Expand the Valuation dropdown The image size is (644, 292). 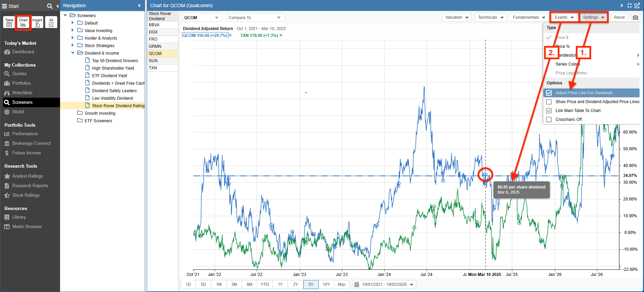coord(457,17)
